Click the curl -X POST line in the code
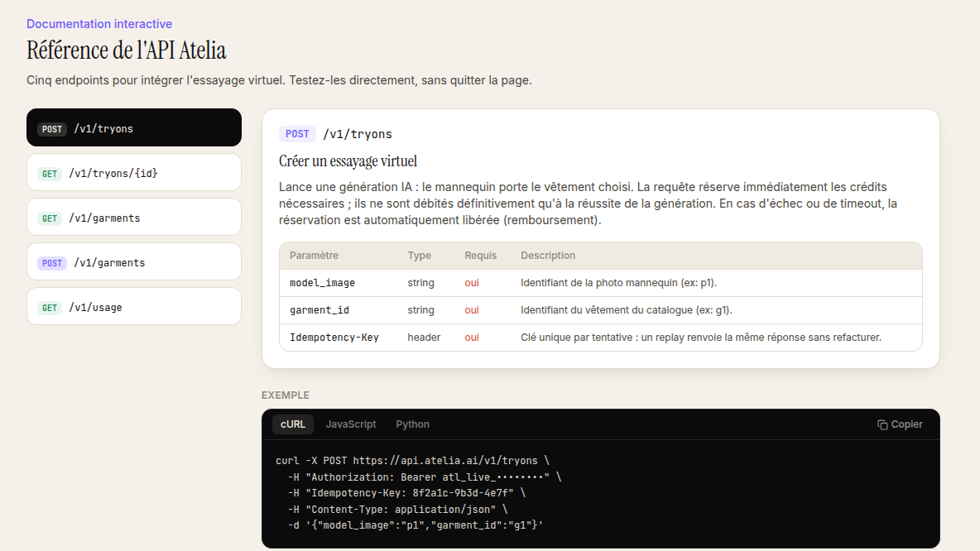Screen dimensions: 980x551 pos(412,461)
